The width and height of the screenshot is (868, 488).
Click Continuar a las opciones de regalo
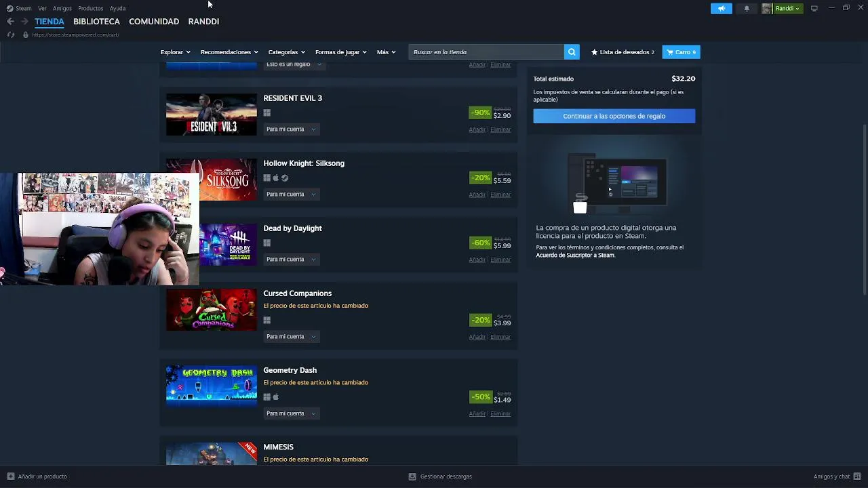pos(614,116)
